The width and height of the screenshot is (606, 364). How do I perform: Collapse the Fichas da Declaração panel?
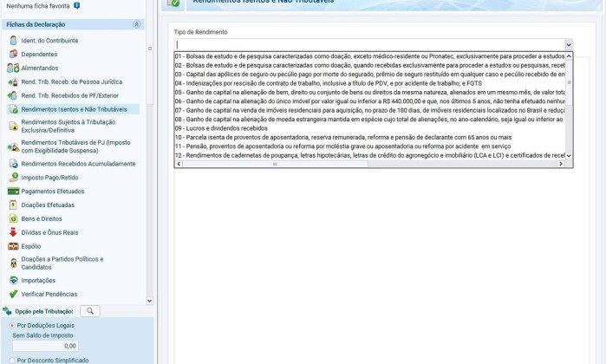tap(136, 24)
